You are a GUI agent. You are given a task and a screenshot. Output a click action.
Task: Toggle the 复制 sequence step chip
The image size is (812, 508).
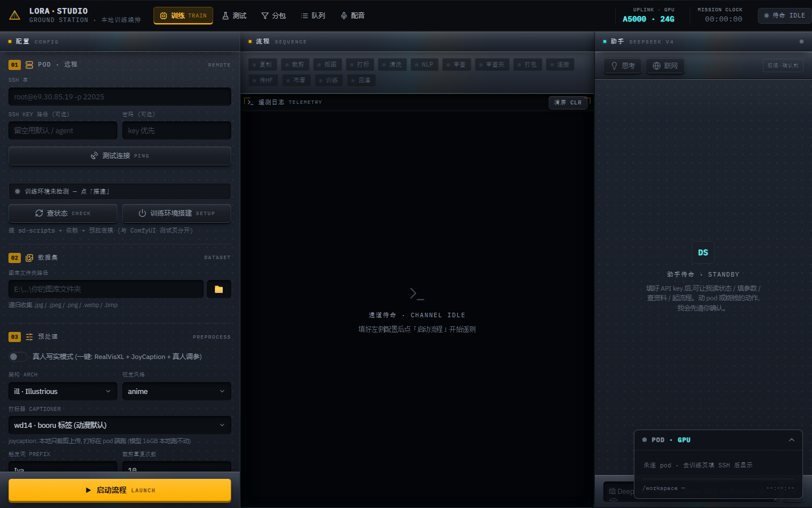262,64
